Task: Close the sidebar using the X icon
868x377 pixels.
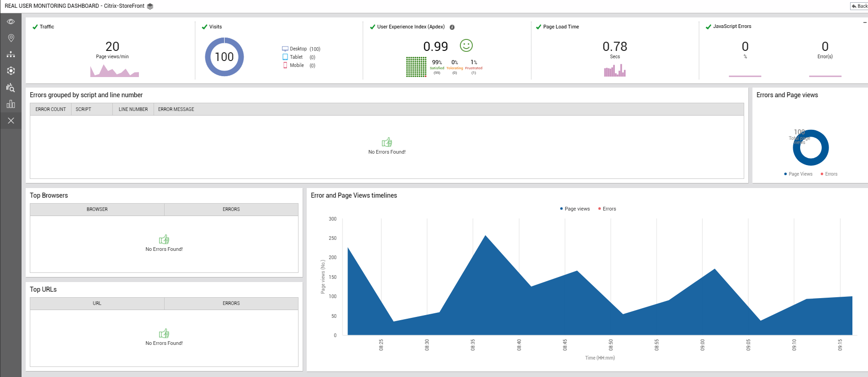Action: coord(11,121)
